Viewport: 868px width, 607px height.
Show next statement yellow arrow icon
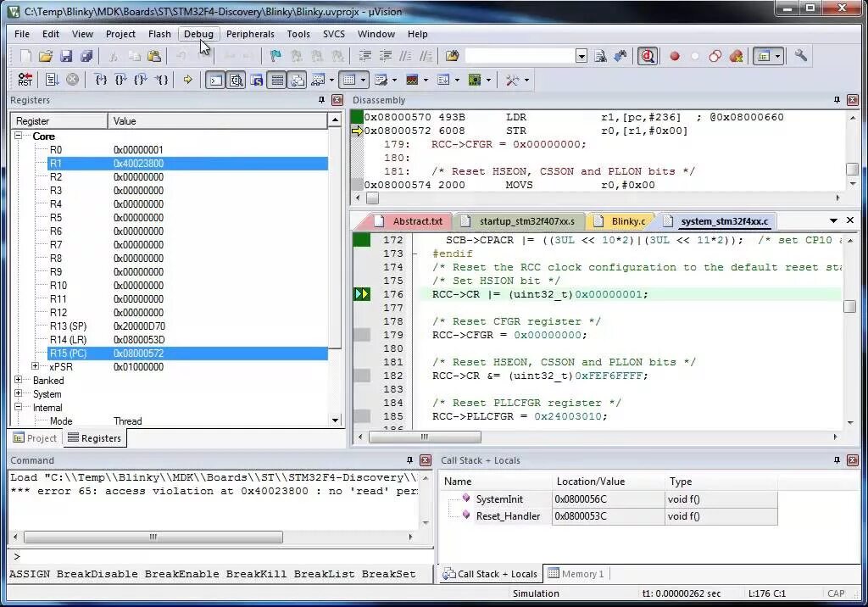click(187, 81)
